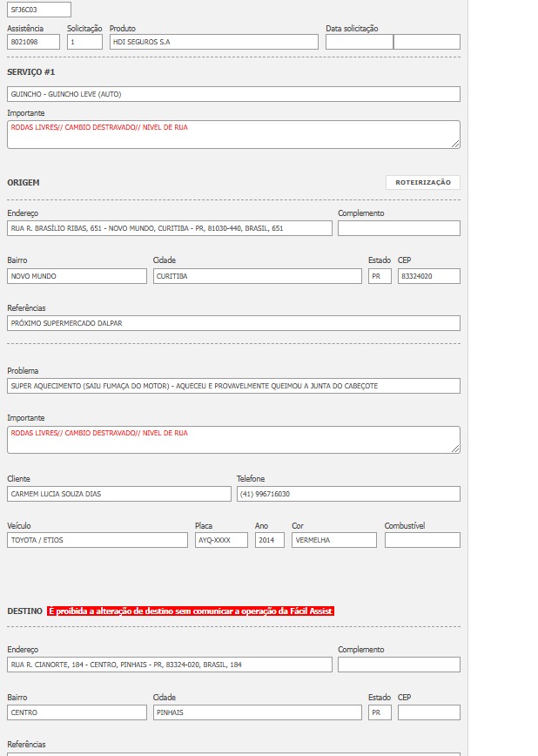538x756 pixels.
Task: Click the SERVIÇO #1 heading
Action: click(x=30, y=71)
